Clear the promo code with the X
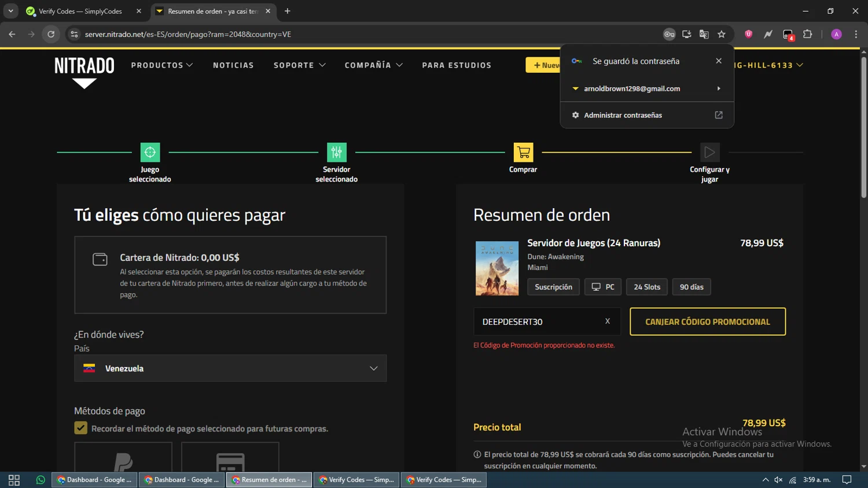Screen dimensions: 868x488 [x=608, y=321]
